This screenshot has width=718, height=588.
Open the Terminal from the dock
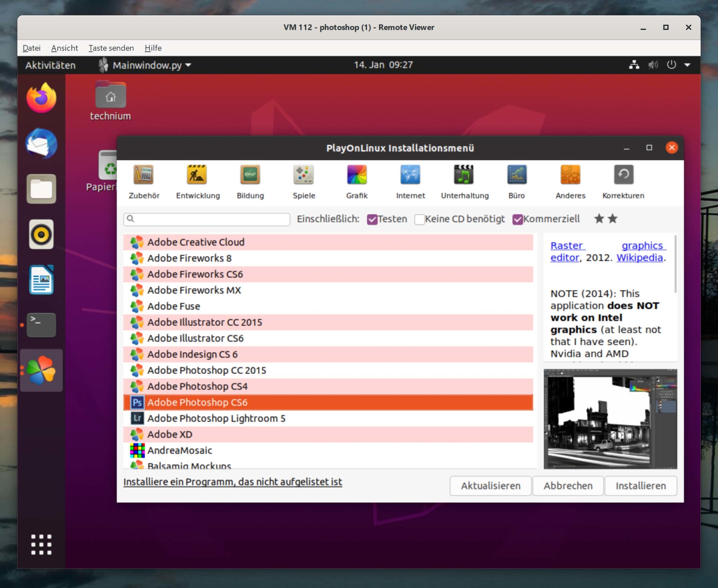pyautogui.click(x=41, y=325)
